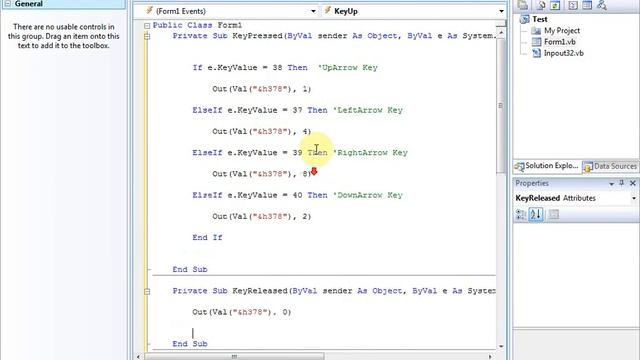This screenshot has width=640, height=360.
Task: Click the Inpout32.vb file icon
Action: pyautogui.click(x=536, y=53)
